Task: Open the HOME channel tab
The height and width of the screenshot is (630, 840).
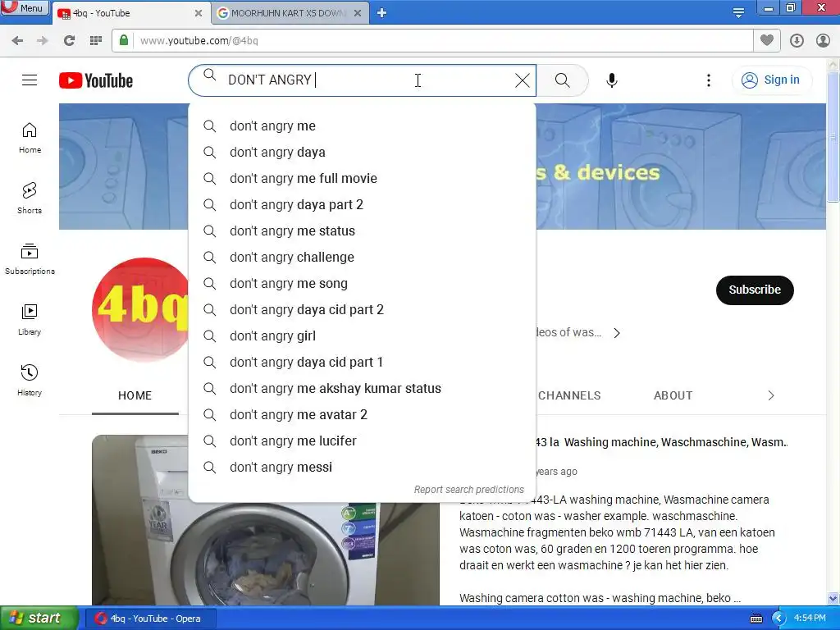Action: [135, 396]
